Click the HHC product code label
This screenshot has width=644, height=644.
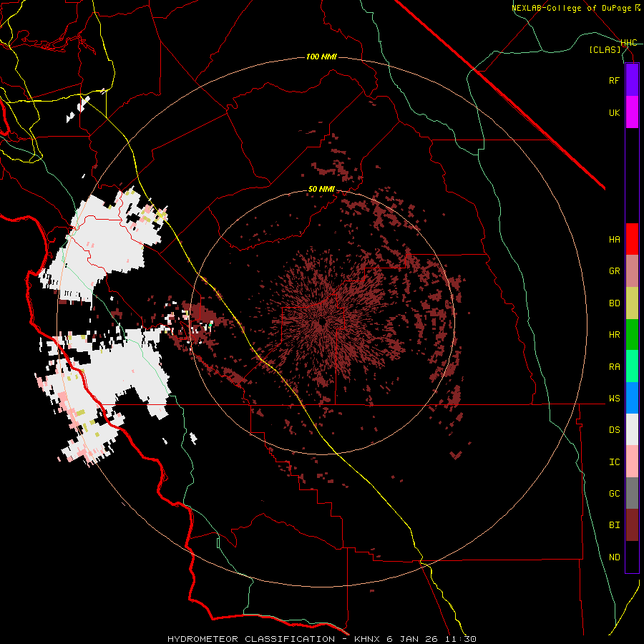click(x=629, y=43)
